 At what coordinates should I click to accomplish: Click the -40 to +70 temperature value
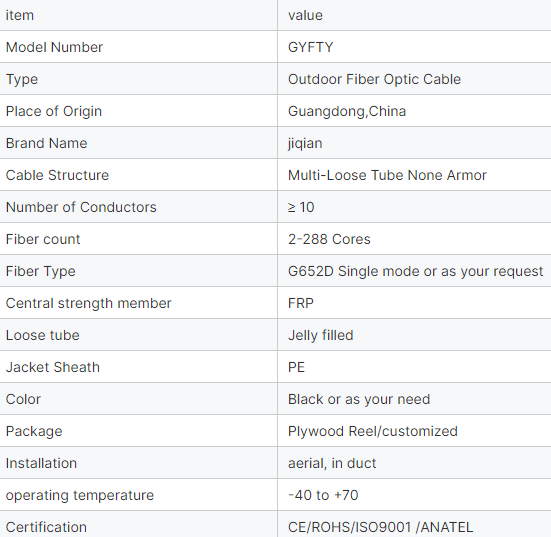[x=323, y=495]
